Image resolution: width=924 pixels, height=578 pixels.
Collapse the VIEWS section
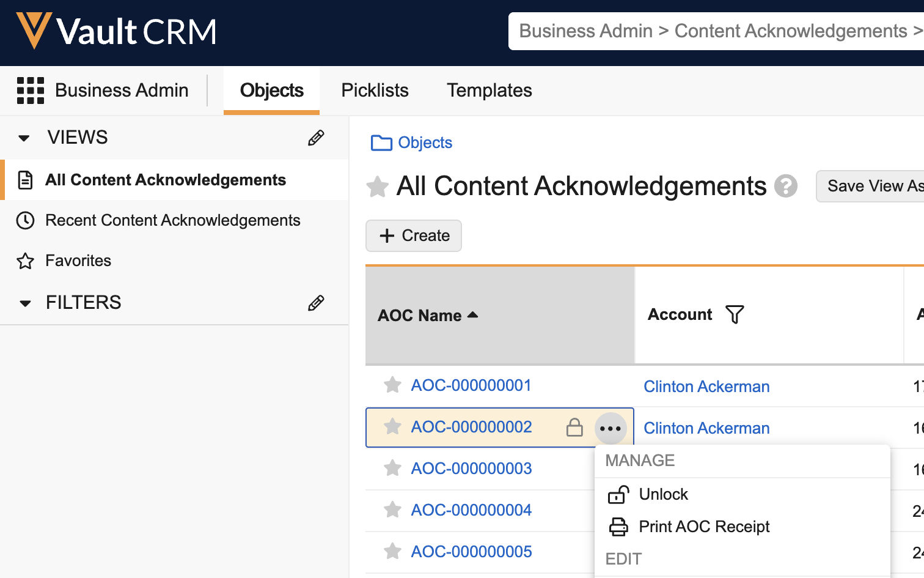click(24, 138)
